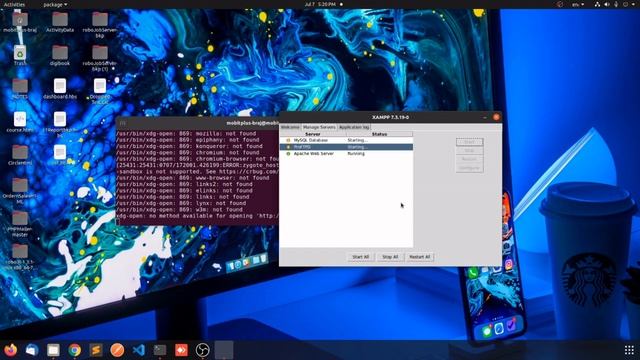Open Firefox from the dock
640x360 pixels.
tap(11, 350)
